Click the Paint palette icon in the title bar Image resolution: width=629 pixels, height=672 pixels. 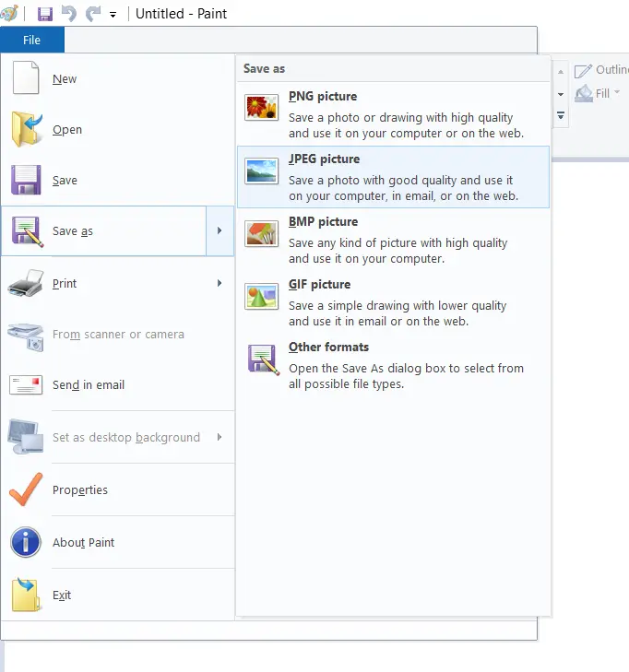(8, 13)
